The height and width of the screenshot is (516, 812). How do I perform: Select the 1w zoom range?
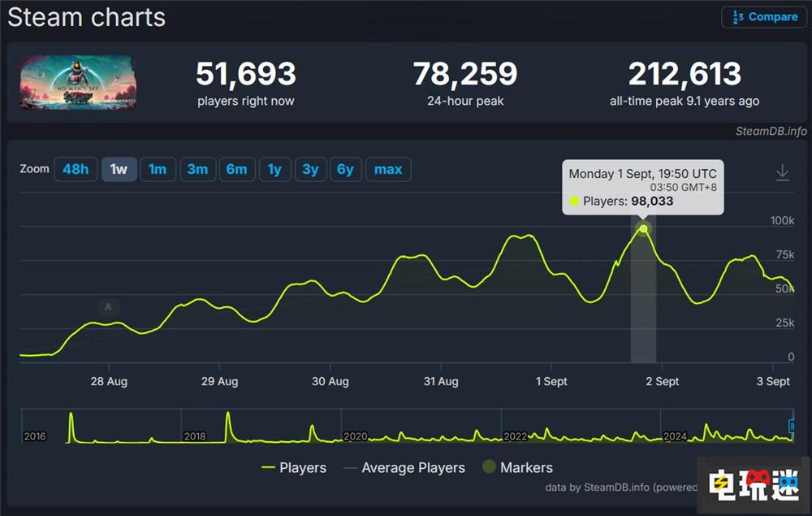point(119,169)
